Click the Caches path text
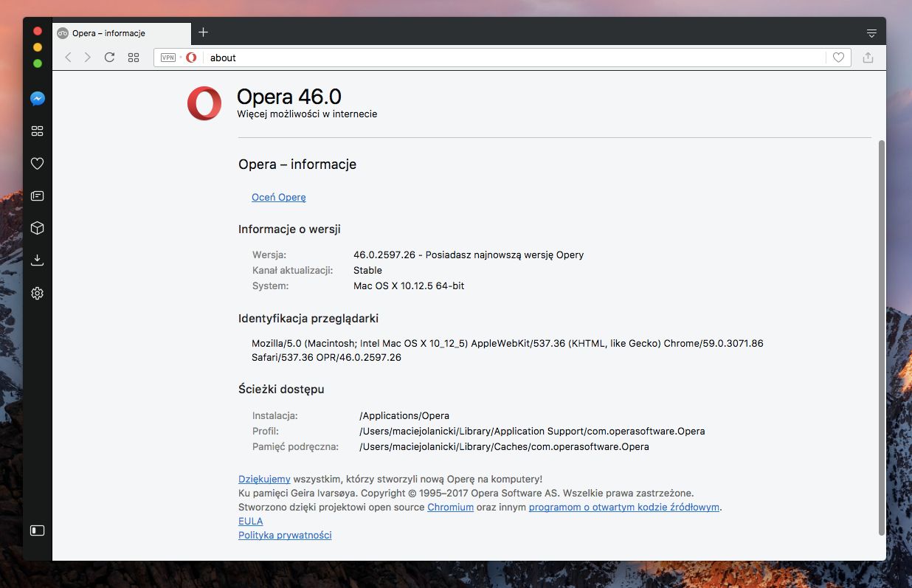The image size is (912, 588). pos(504,446)
